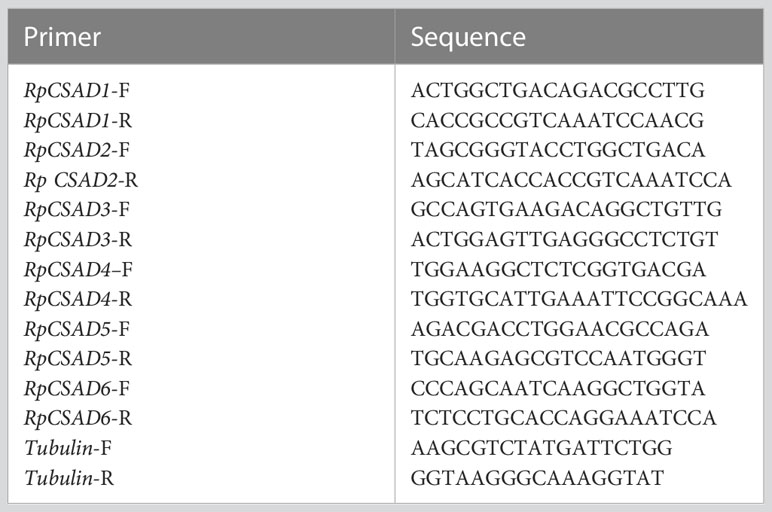Select sequence TCTCCTGCACCAGGAAATCCA

click(x=563, y=418)
